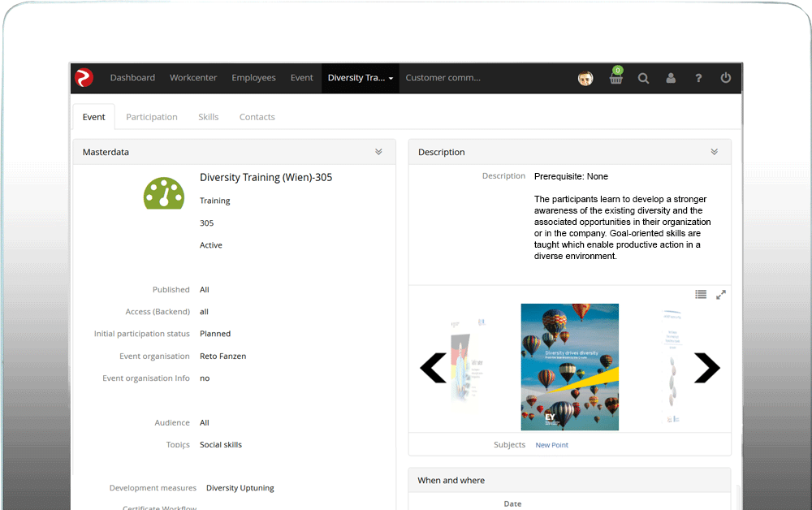The image size is (812, 510).
Task: Switch carousel to list view icon
Action: pos(701,294)
